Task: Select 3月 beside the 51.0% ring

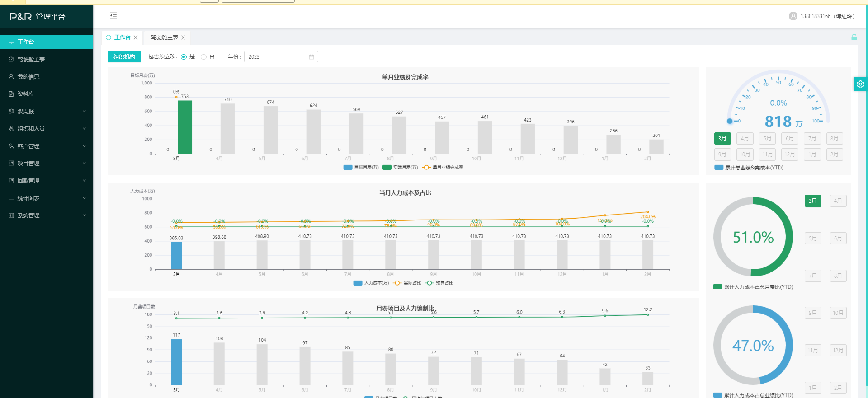Action: pos(813,201)
